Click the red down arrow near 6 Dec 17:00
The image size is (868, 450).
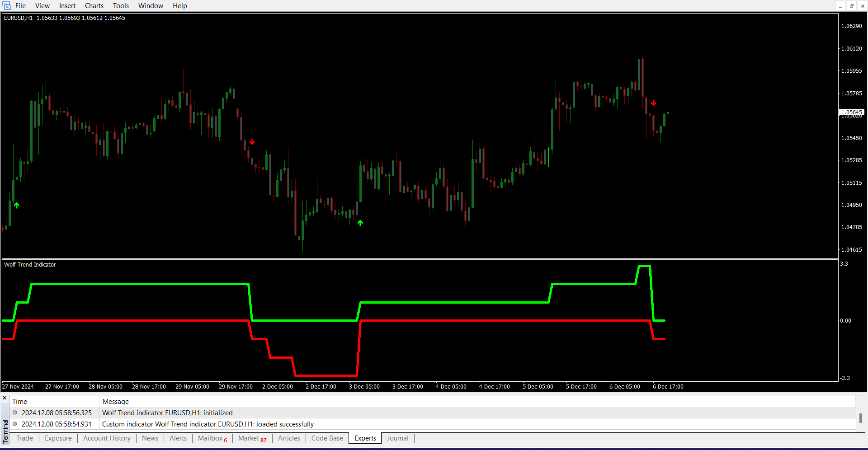pos(654,103)
